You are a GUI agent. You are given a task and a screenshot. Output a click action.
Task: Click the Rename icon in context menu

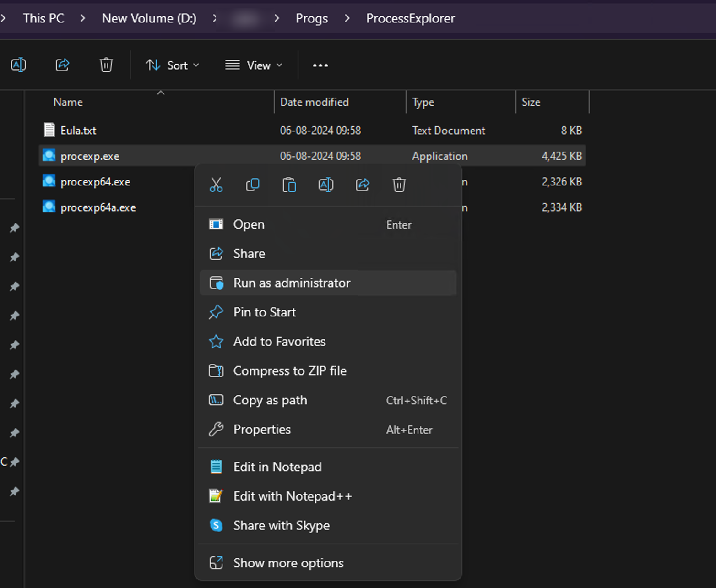[326, 185]
